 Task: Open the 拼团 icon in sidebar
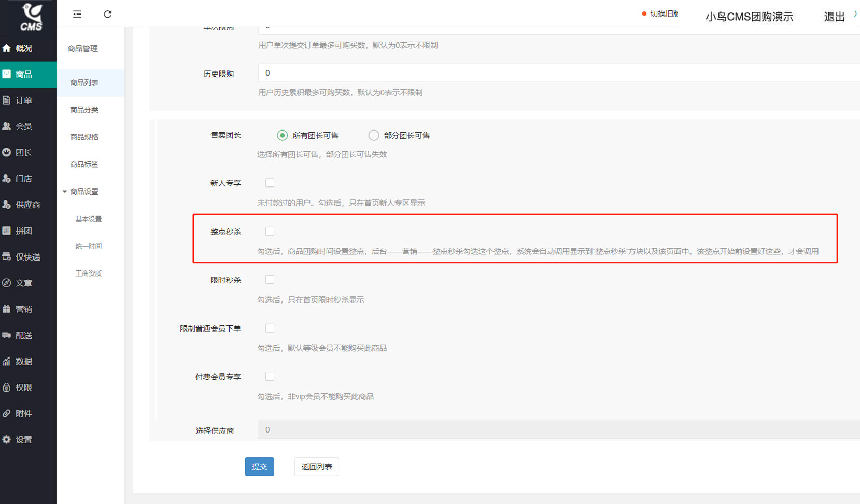tap(7, 231)
